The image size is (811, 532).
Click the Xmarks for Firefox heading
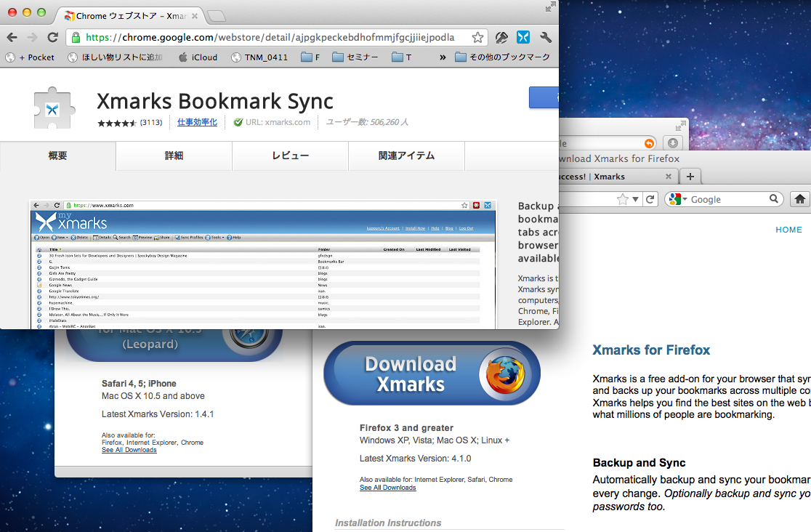click(x=651, y=350)
